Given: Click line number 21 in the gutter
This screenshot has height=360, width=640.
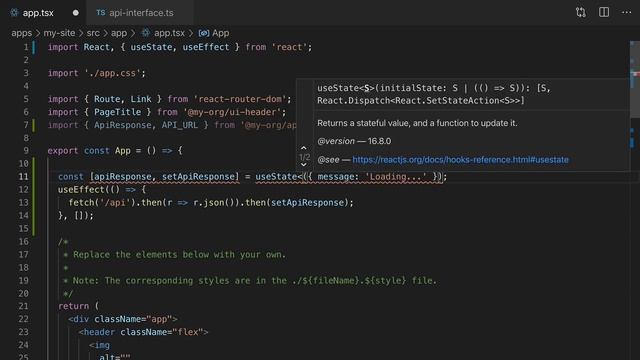Looking at the screenshot, I should point(23,306).
